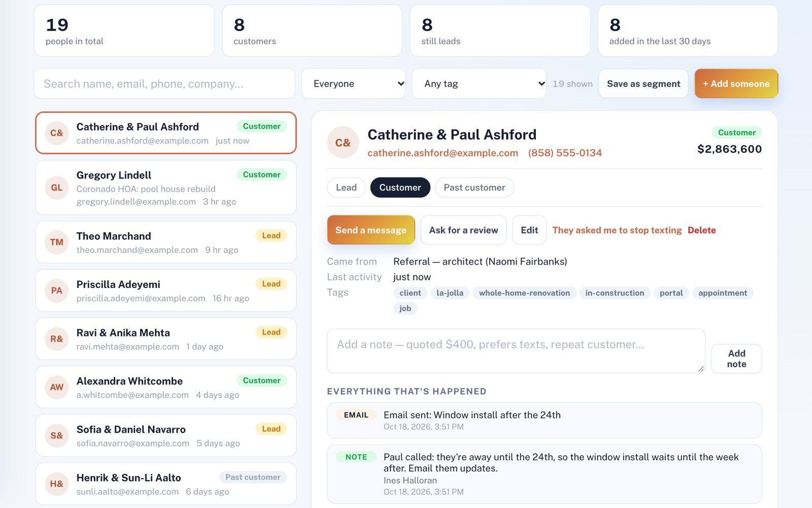Delete this contact
Image resolution: width=812 pixels, height=508 pixels.
point(702,230)
